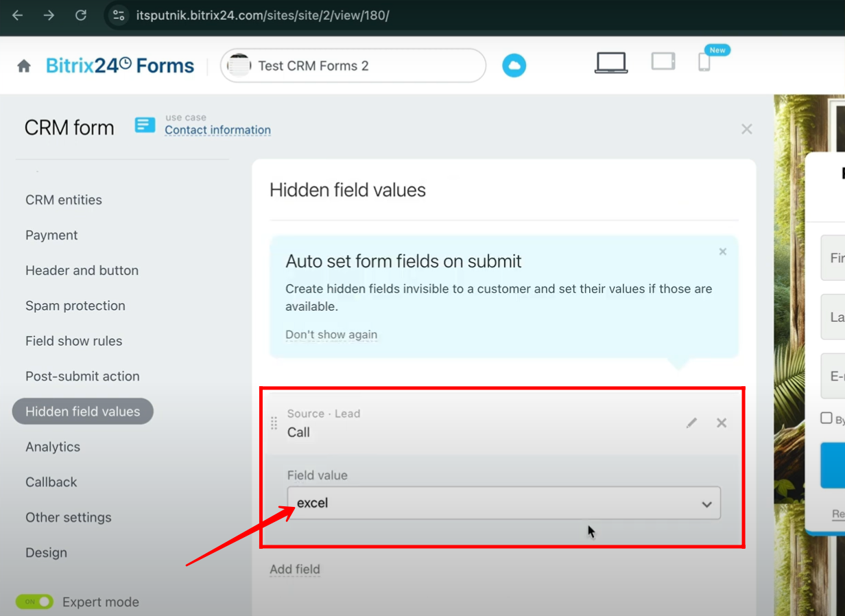Screen dimensions: 845x616
Task: Go to home via the house icon
Action: click(24, 66)
